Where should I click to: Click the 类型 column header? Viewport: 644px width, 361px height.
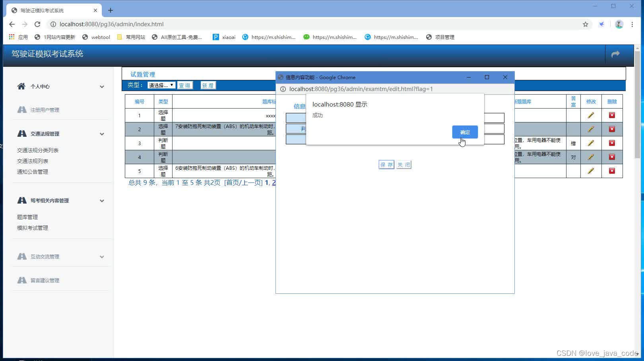click(x=163, y=101)
